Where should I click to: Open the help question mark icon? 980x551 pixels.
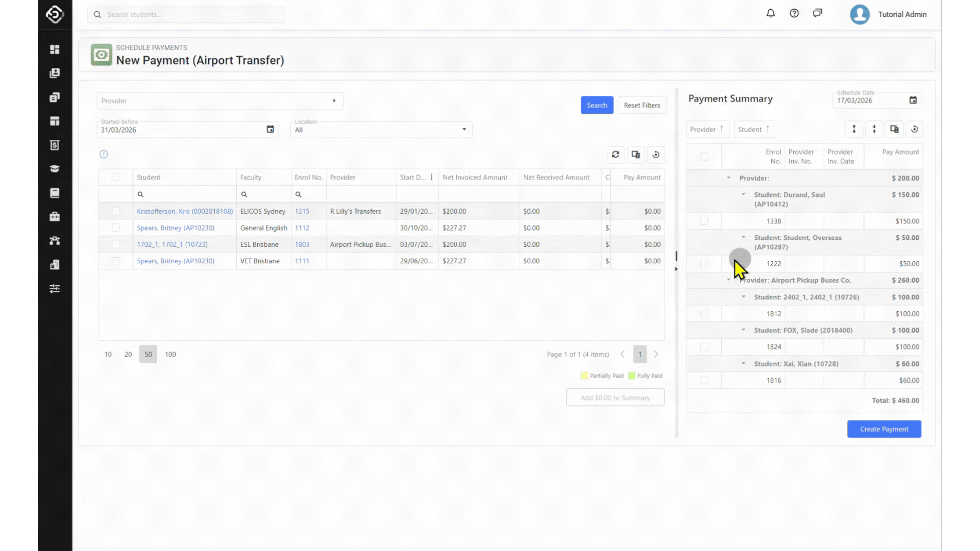pyautogui.click(x=794, y=14)
